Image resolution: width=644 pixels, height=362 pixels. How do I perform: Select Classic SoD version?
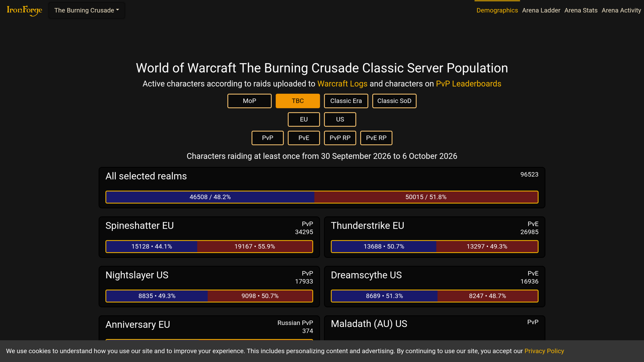pyautogui.click(x=394, y=101)
